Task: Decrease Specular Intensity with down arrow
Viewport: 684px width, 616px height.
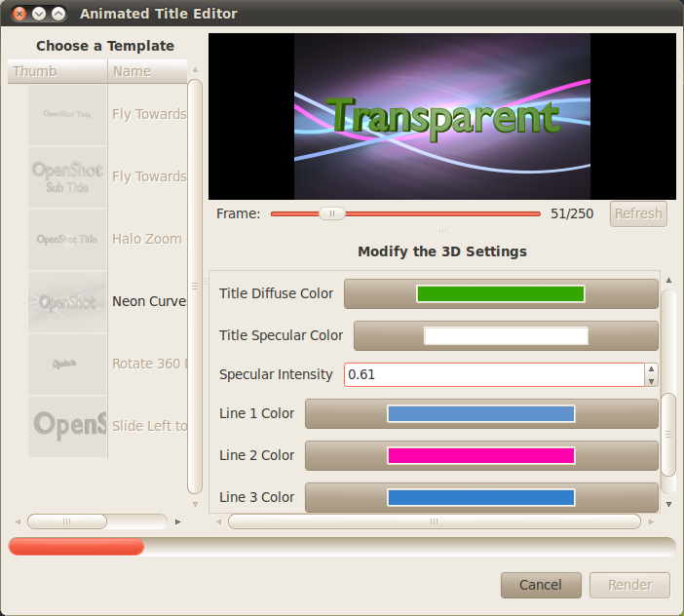Action: [x=651, y=381]
